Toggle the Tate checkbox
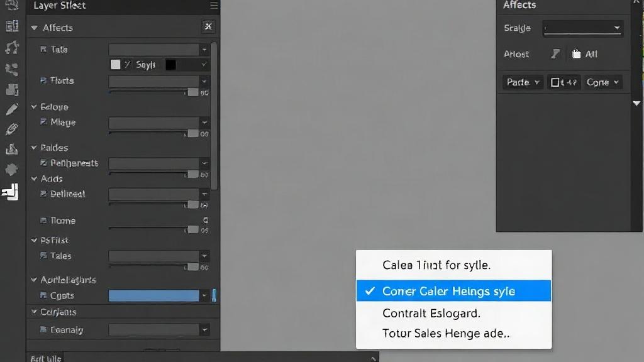Screen dimensions: 644x362 [43, 49]
